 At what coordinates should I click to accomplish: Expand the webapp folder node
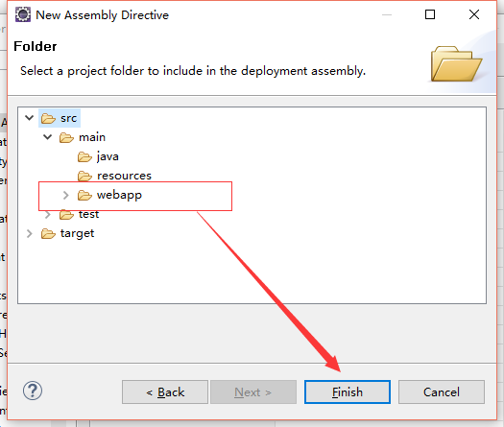[66, 195]
